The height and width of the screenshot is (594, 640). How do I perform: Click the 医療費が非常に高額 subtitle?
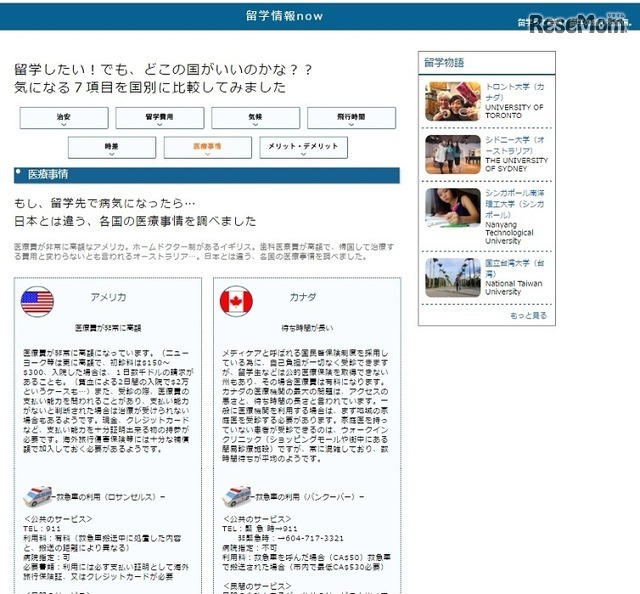pyautogui.click(x=108, y=328)
